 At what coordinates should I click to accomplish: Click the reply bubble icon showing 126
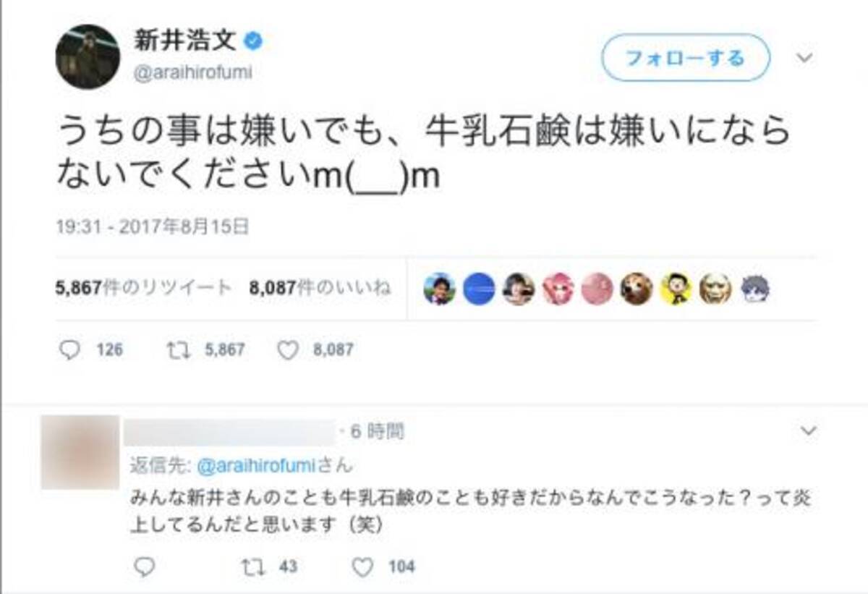(70, 350)
